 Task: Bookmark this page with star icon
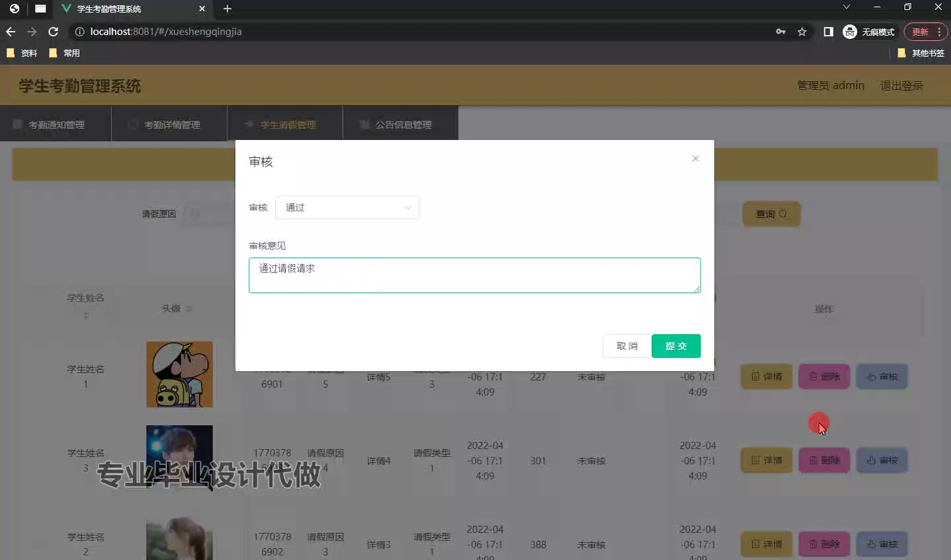point(802,32)
